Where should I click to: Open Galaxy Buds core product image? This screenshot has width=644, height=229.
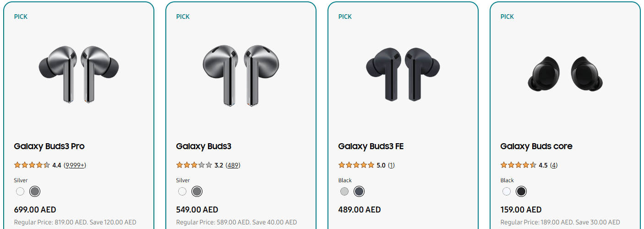point(565,73)
